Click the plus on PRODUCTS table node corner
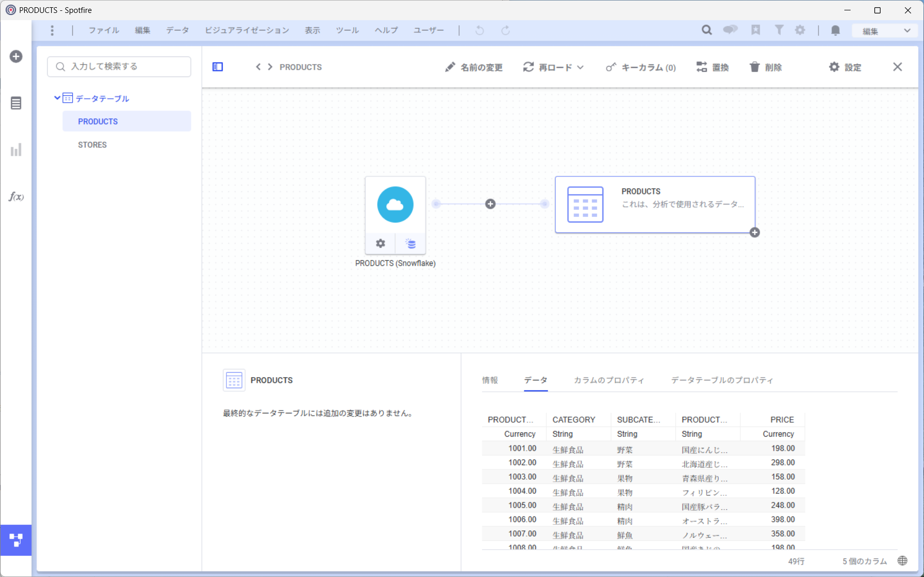This screenshot has height=577, width=924. [x=755, y=232]
